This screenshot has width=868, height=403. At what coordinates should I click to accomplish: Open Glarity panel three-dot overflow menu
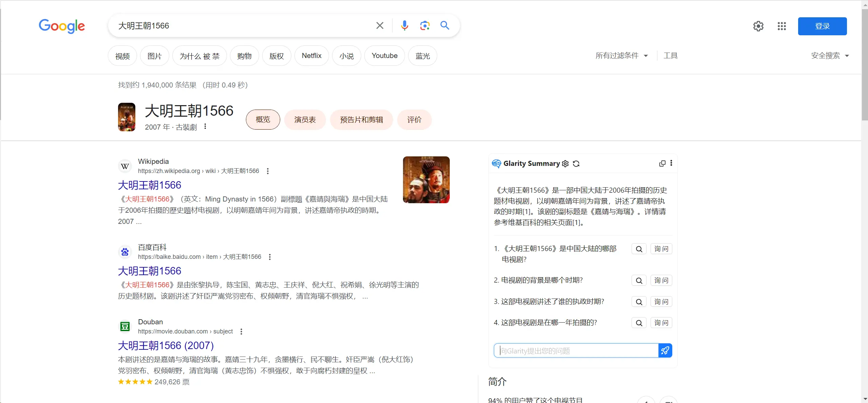pos(671,163)
